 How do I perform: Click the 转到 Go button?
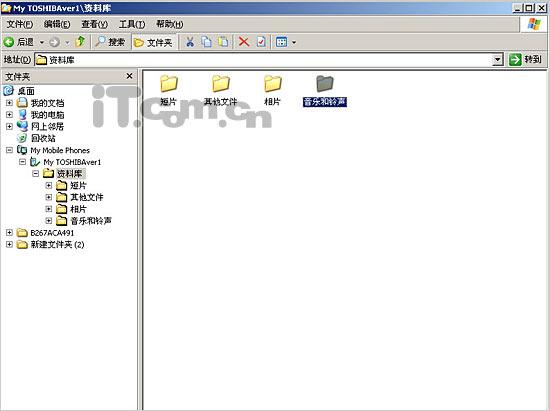(525, 59)
